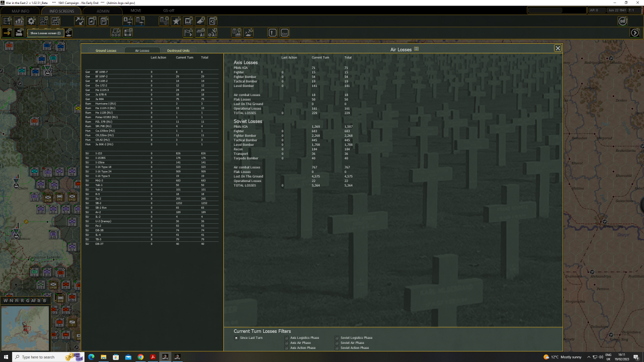Click the end turn arrow icon
The width and height of the screenshot is (644, 362).
tap(635, 33)
